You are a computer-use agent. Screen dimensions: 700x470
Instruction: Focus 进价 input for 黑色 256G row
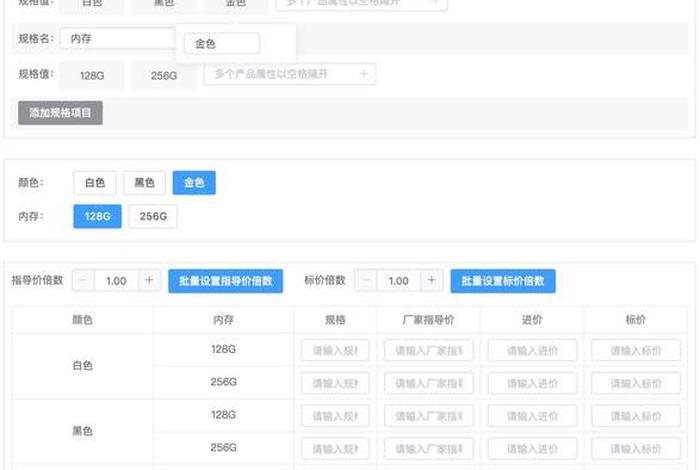tap(532, 449)
